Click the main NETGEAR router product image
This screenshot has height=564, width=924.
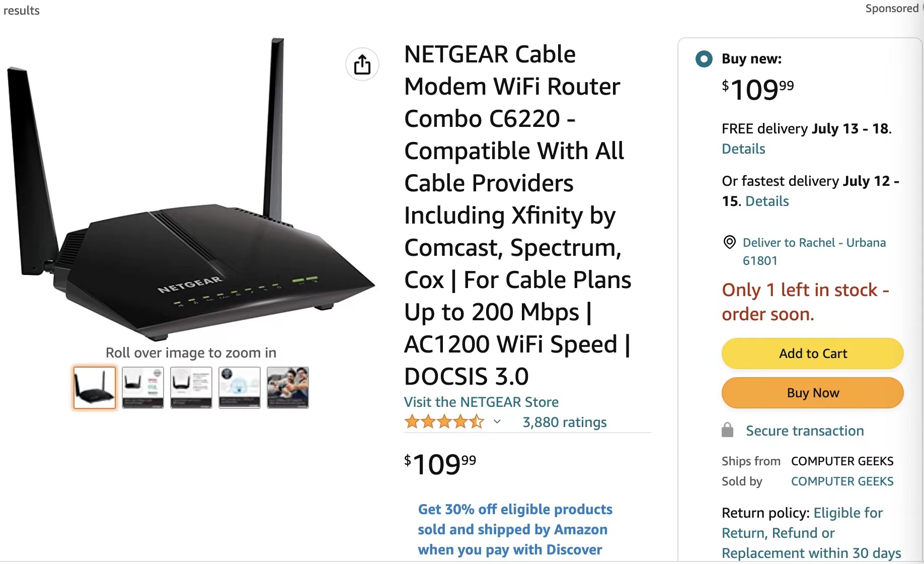tap(190, 191)
